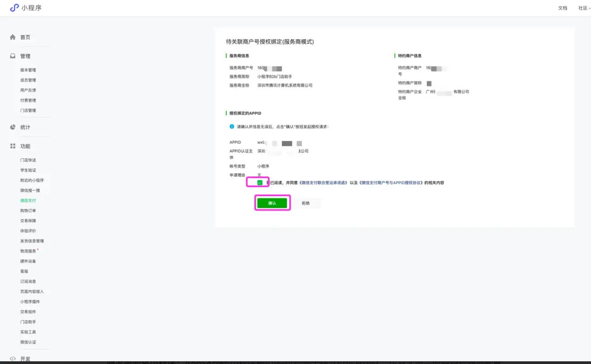Select 硬件设备 in the sidebar
The width and height of the screenshot is (591, 364).
[28, 261]
